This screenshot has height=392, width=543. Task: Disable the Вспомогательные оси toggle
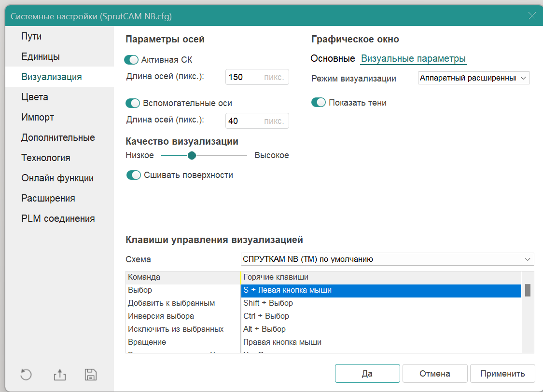(x=132, y=103)
